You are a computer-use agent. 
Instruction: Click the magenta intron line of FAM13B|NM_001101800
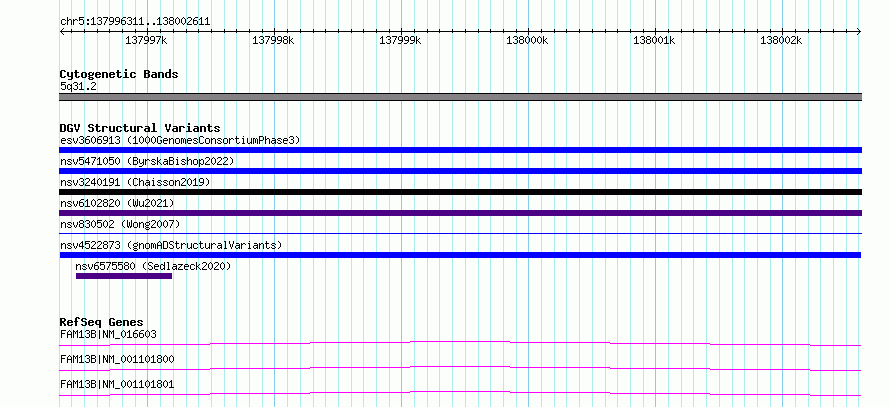tap(460, 368)
